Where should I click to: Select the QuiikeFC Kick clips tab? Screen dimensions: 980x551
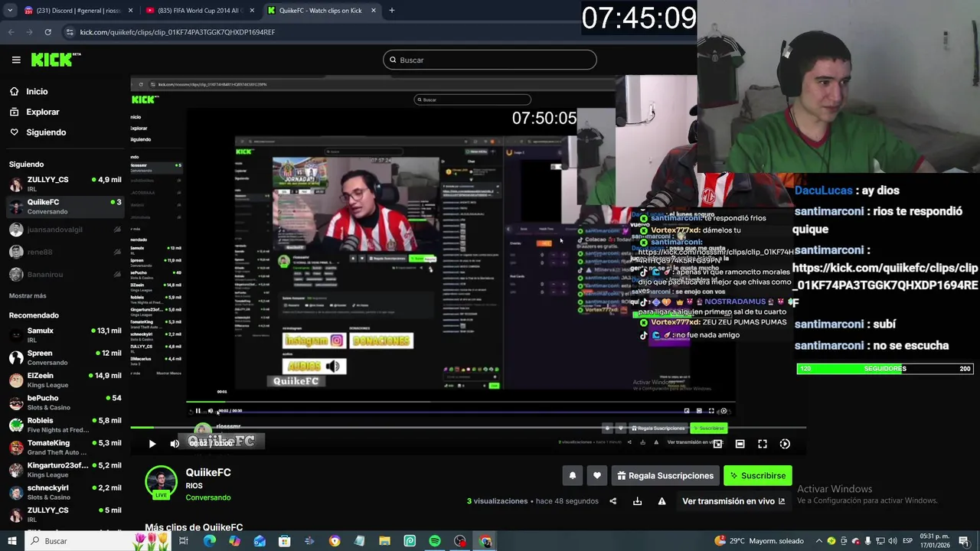[322, 11]
